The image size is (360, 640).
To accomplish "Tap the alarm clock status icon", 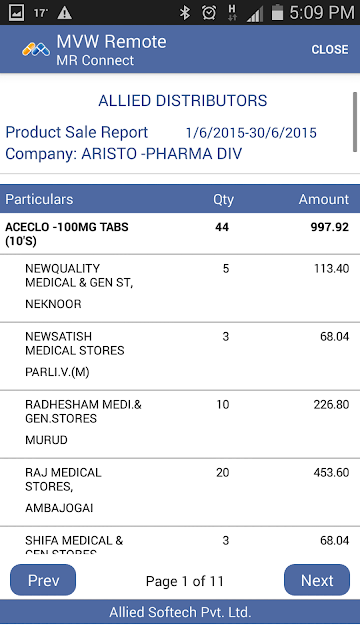I will (x=209, y=13).
